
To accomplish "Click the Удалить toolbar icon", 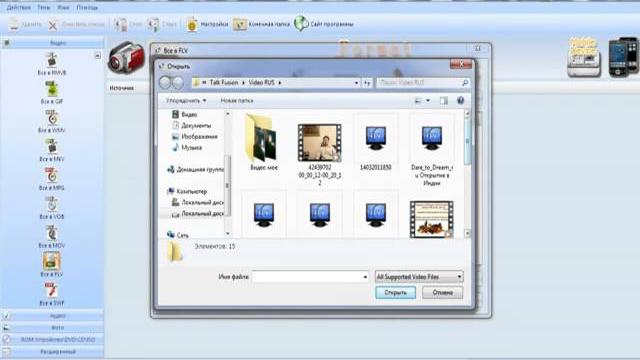I will point(14,24).
